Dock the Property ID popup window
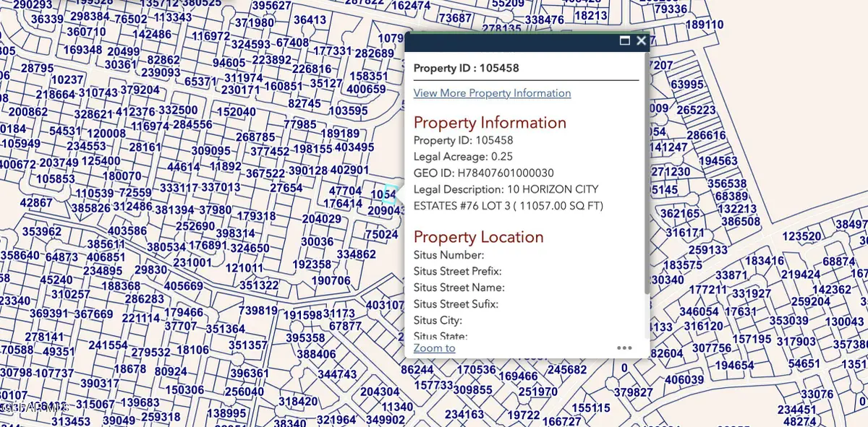 click(625, 41)
